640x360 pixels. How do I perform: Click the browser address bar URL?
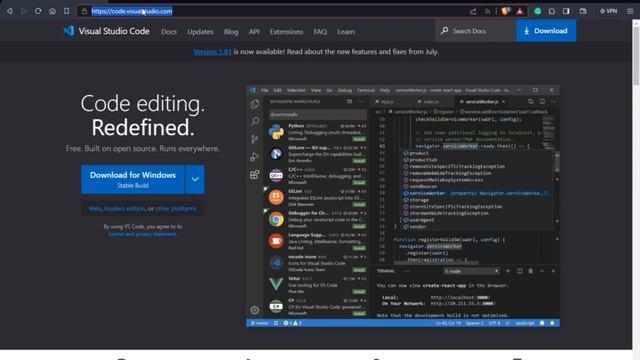(x=131, y=11)
